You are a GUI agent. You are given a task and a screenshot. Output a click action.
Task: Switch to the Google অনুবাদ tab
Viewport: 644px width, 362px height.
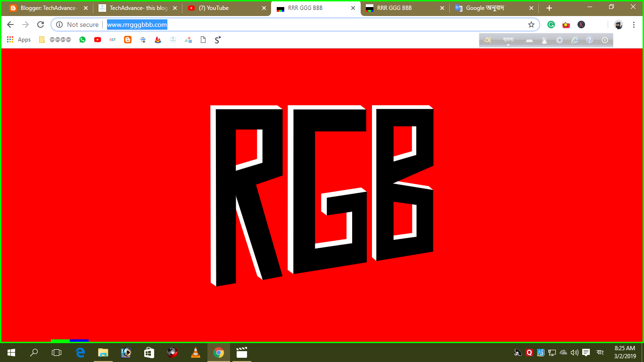(494, 8)
